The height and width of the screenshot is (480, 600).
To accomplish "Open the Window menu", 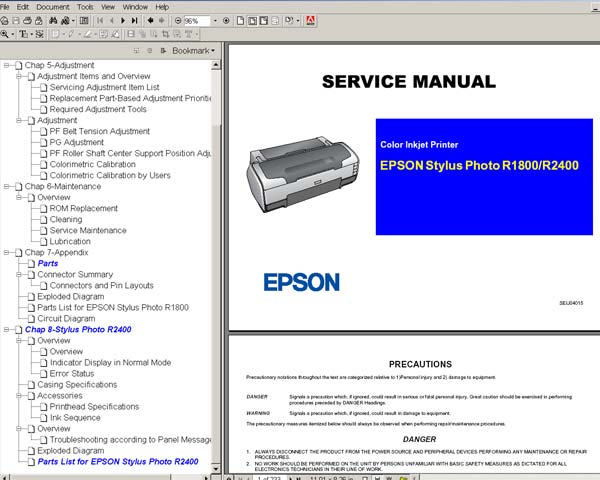I will tap(135, 7).
